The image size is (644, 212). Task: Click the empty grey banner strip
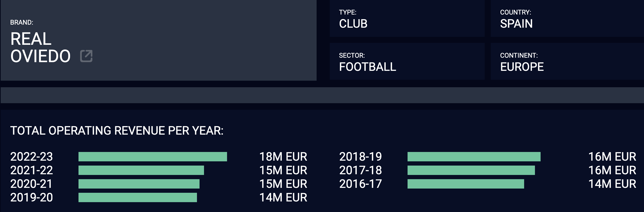pyautogui.click(x=322, y=95)
